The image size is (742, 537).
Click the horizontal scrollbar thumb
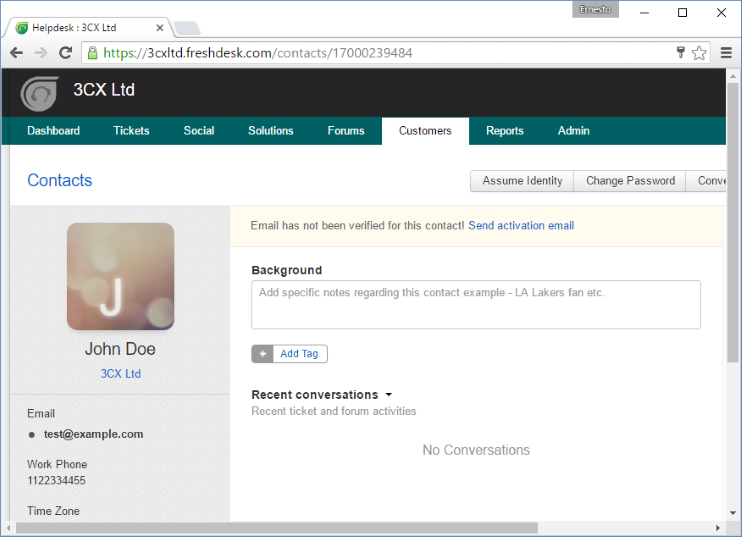point(277,528)
